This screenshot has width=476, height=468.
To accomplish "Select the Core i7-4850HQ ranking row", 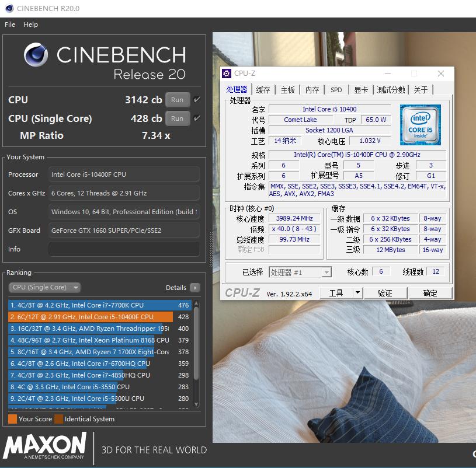I will click(100, 375).
